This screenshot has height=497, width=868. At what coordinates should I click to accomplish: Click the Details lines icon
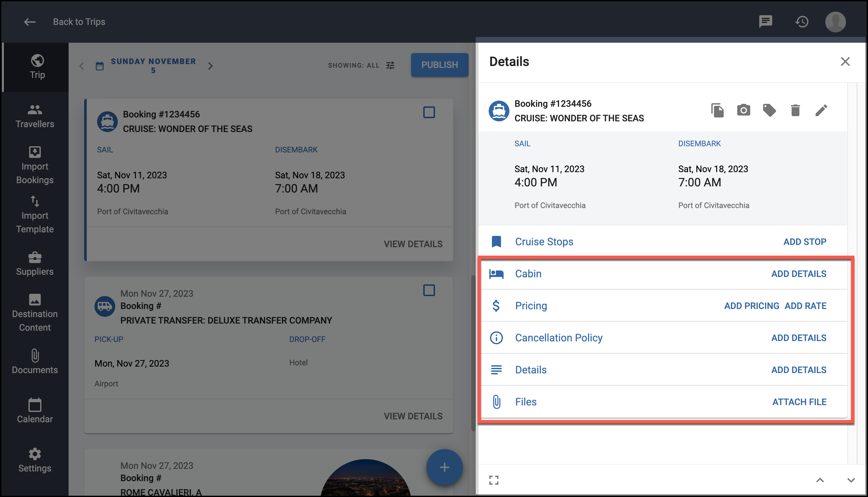pos(496,370)
